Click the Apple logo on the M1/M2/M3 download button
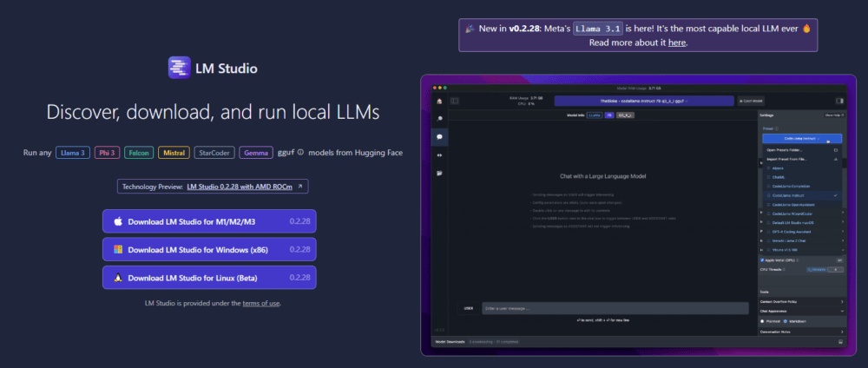 click(118, 221)
